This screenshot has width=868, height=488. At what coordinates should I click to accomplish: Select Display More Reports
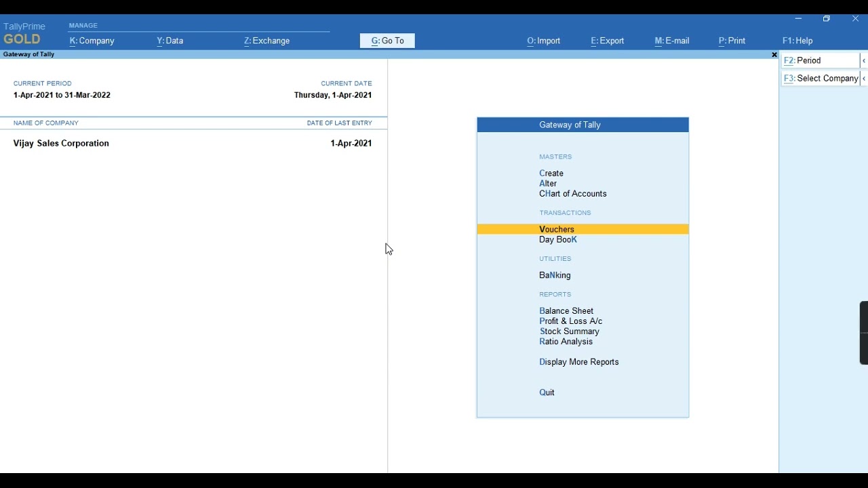[579, 362]
